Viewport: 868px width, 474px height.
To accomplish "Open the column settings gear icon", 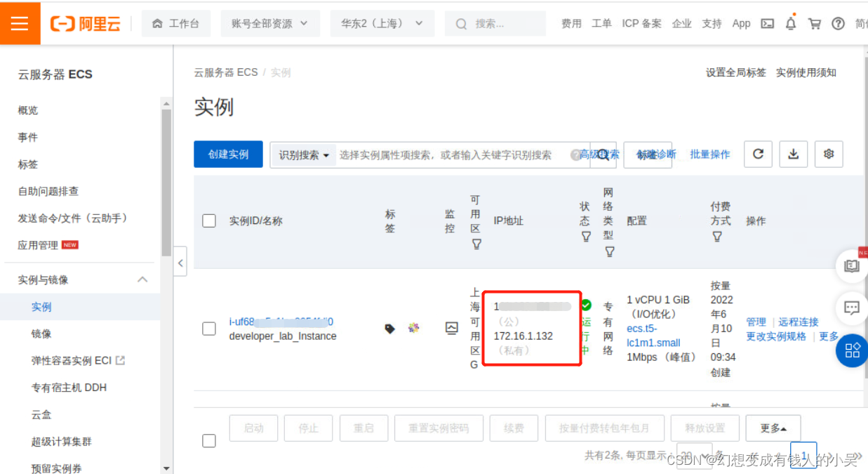I will [x=829, y=154].
